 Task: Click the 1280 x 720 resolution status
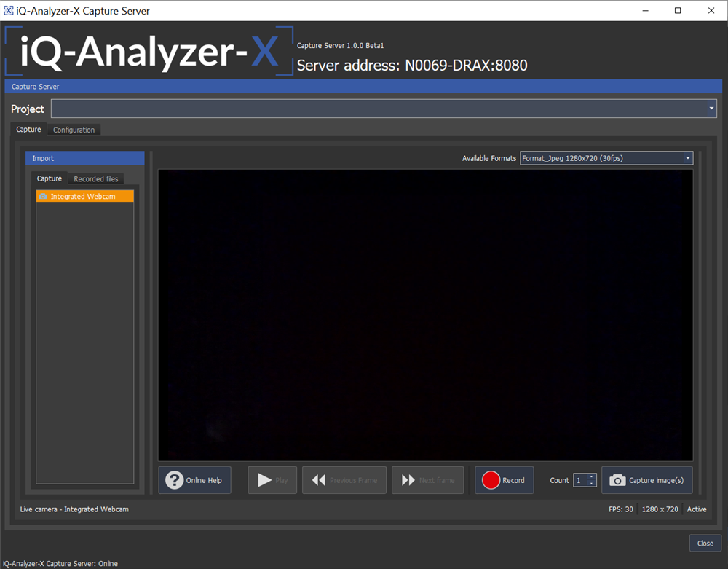tap(660, 509)
